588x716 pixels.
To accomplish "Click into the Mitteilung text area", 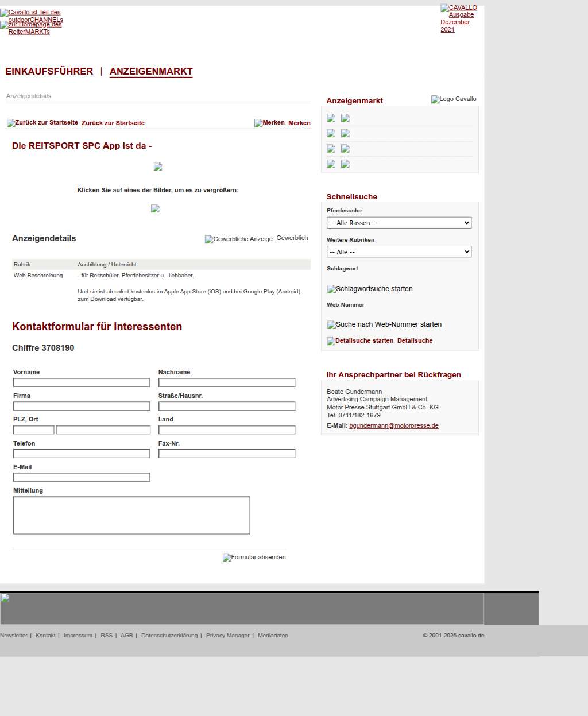I will coord(131,515).
